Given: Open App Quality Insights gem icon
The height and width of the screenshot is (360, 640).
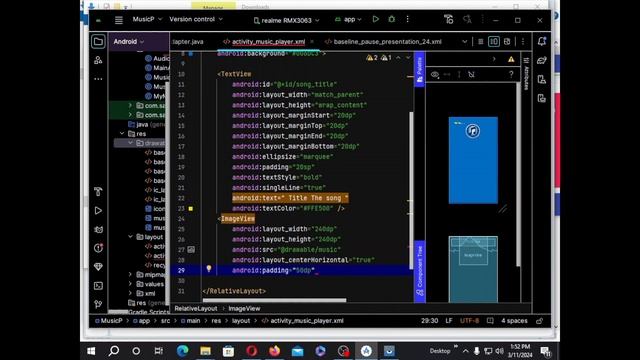Looking at the screenshot, I should tap(98, 267).
